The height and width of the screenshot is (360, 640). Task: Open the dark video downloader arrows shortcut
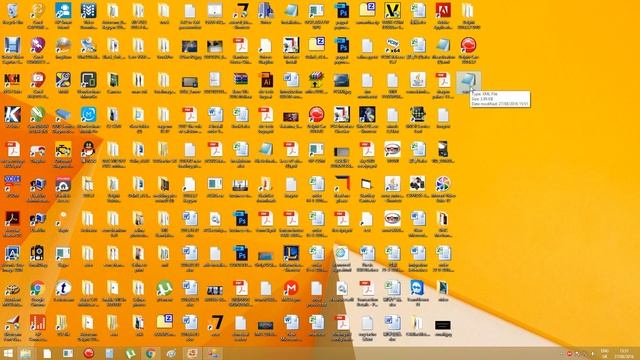pos(88,11)
